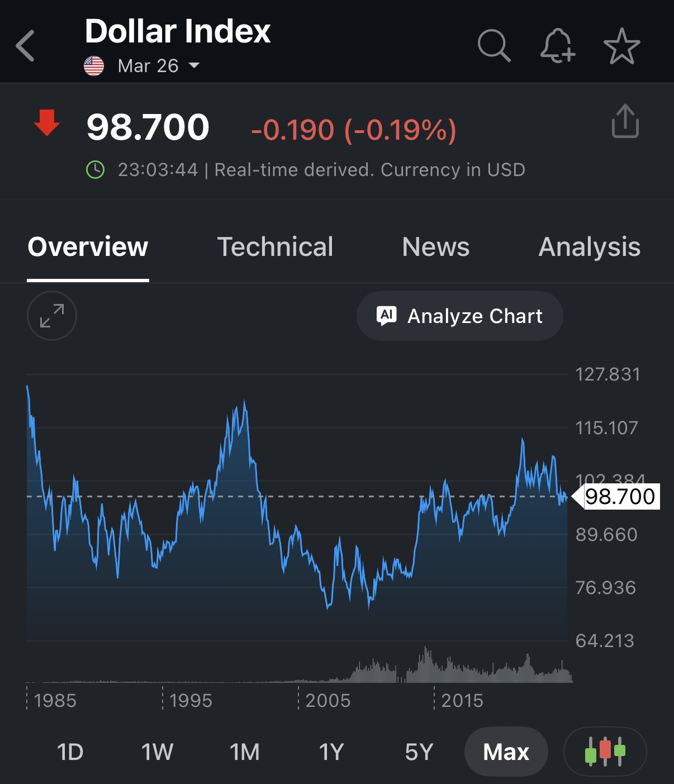Switch to candlestick chart type
Viewport: 674px width, 784px height.
(x=605, y=752)
